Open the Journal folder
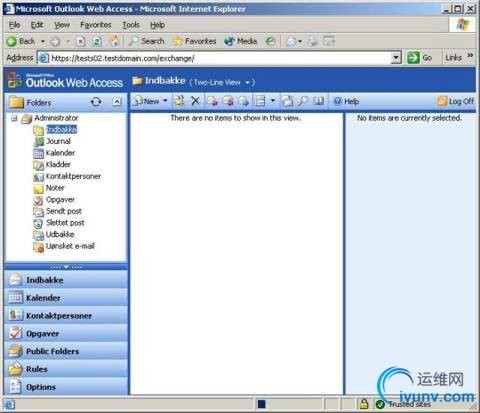The width and height of the screenshot is (480, 413). (x=58, y=141)
